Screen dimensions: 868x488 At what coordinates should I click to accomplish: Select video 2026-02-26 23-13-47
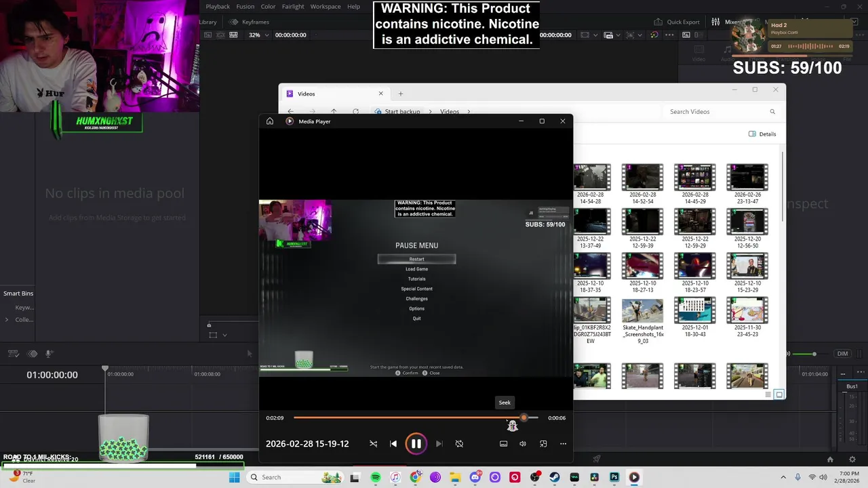pos(747,184)
